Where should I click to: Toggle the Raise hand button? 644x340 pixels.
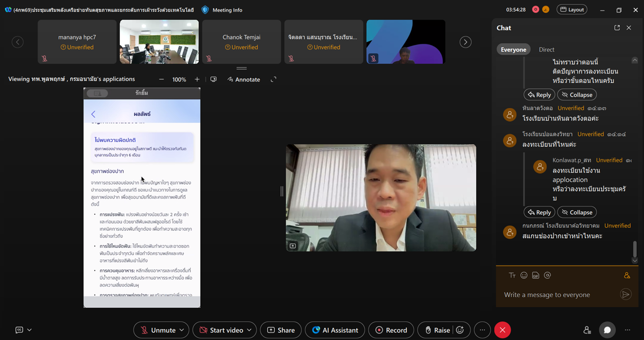pyautogui.click(x=437, y=330)
